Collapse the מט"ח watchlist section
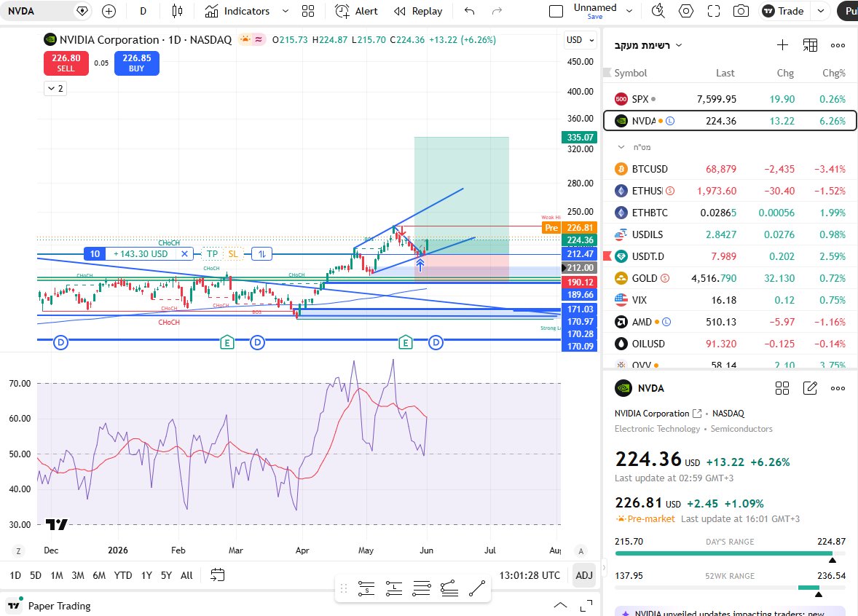 (621, 147)
